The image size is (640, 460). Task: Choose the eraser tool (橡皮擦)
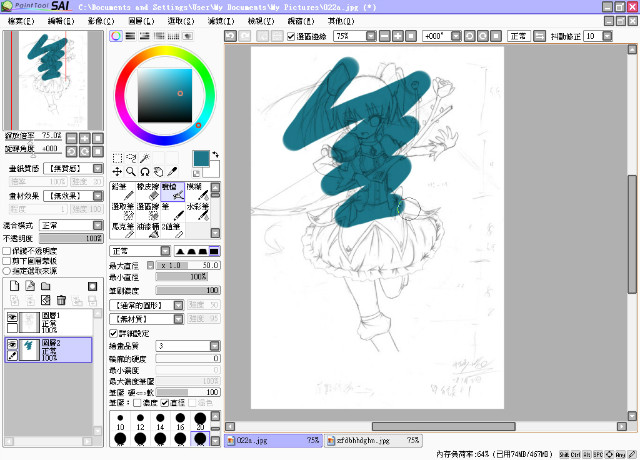(x=148, y=191)
